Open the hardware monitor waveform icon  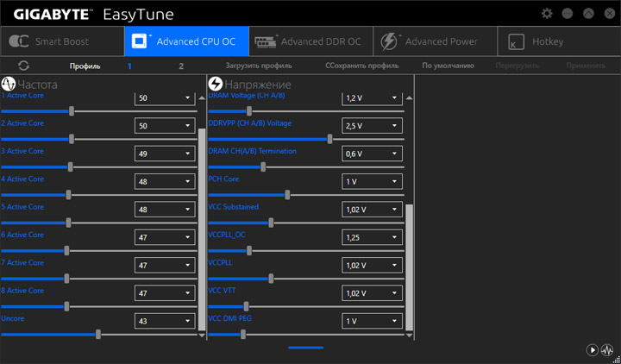pyautogui.click(x=607, y=349)
